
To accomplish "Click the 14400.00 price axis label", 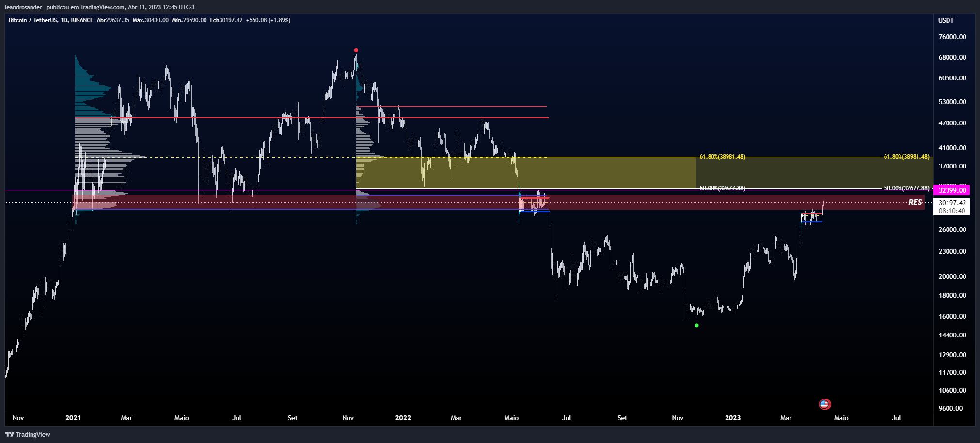I will tap(952, 335).
